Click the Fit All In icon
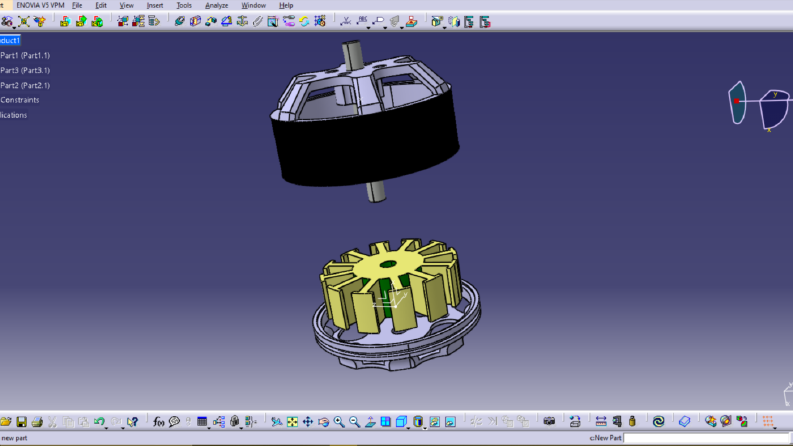Viewport: 793px width, 446px height. tap(292, 421)
